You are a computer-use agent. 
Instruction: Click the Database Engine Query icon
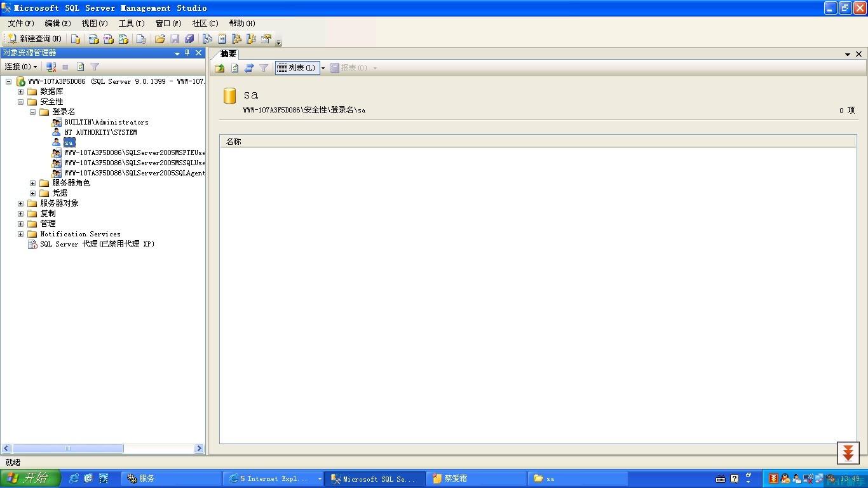(76, 39)
